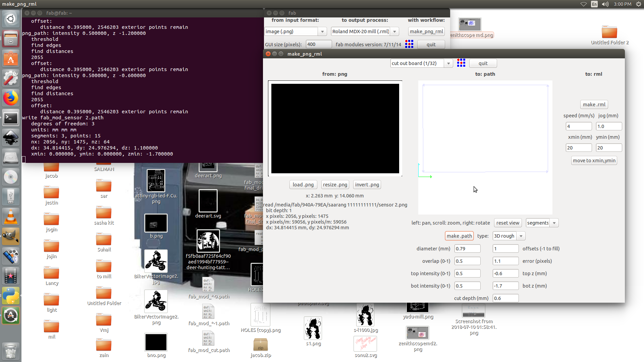
Task: Click the diameter (mm) field
Action: coord(467,249)
